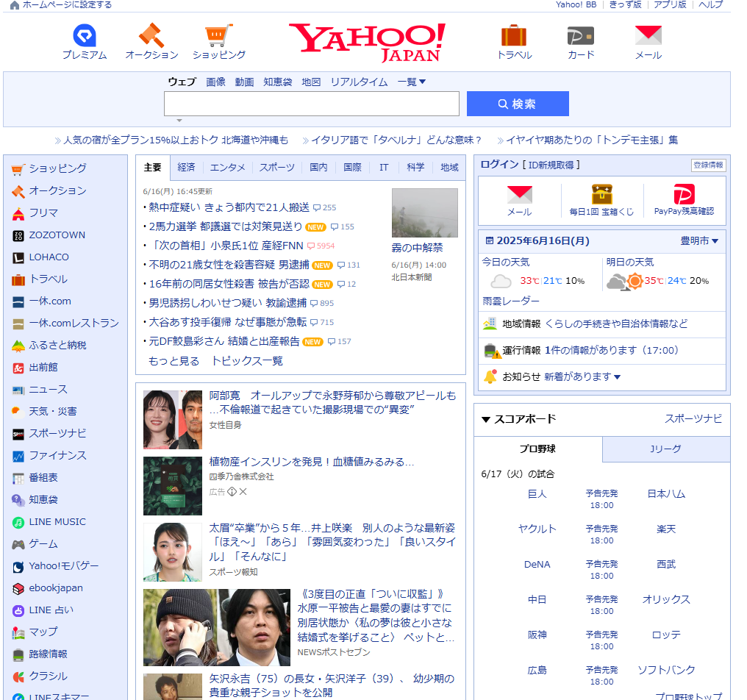Expand the 一覧 search category dropdown
The height and width of the screenshot is (700, 747).
click(412, 82)
